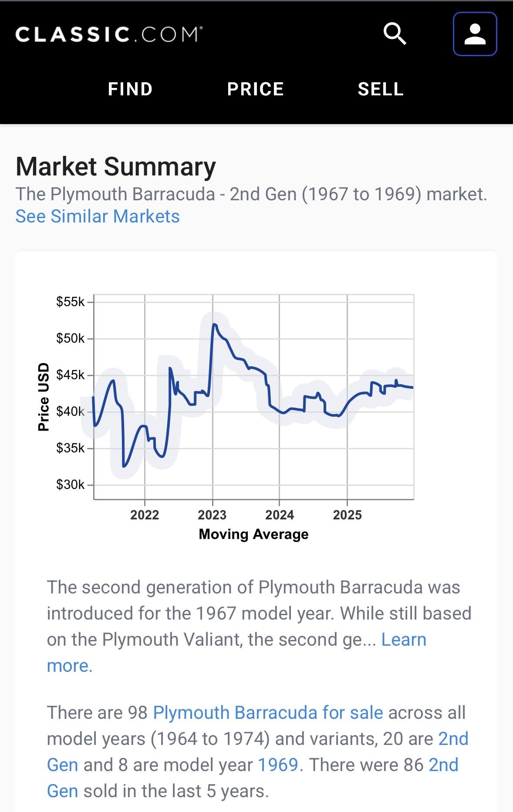Open the PRICE menu
This screenshot has height=812, width=513.
pos(256,89)
